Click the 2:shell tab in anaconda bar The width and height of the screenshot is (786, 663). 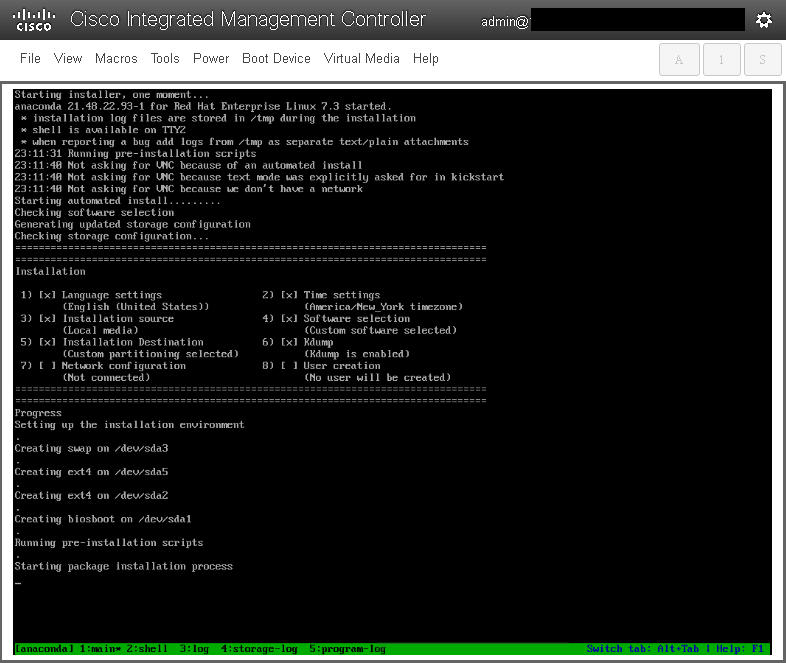click(147, 648)
